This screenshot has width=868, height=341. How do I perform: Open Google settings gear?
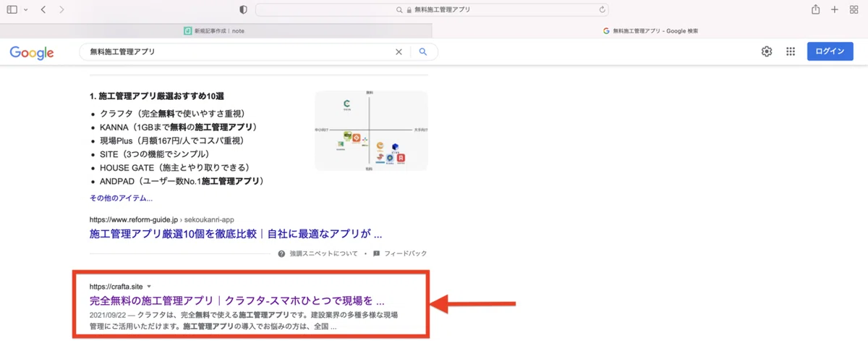(767, 51)
